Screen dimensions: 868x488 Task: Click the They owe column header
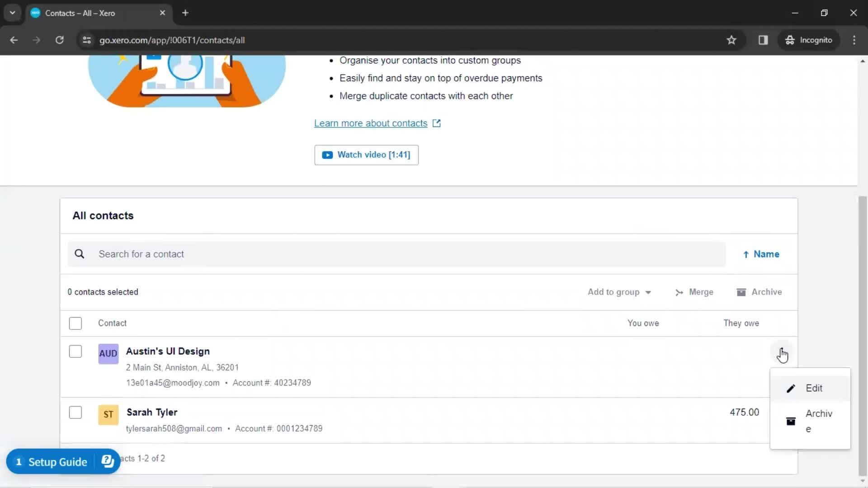coord(741,324)
